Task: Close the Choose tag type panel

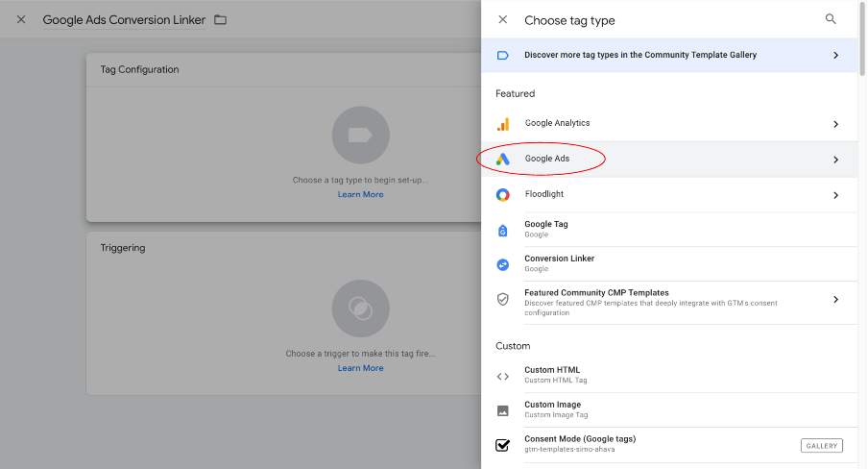Action: [x=503, y=20]
